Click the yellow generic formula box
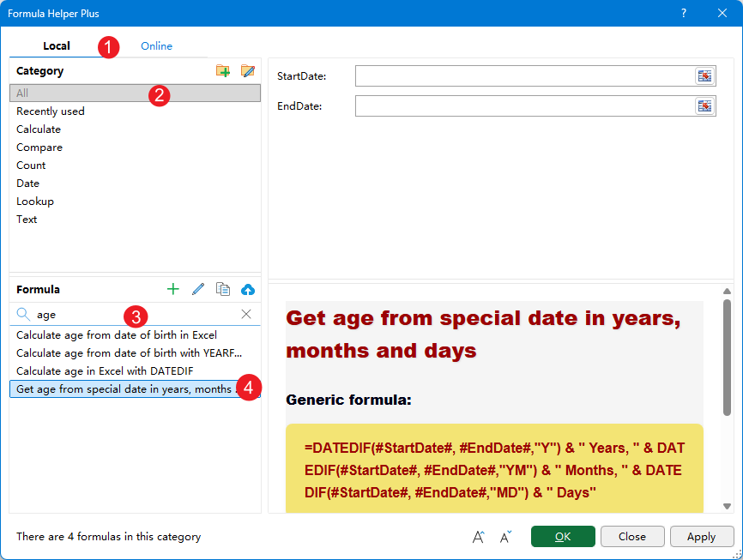Screen dimensions: 743x560 point(494,468)
